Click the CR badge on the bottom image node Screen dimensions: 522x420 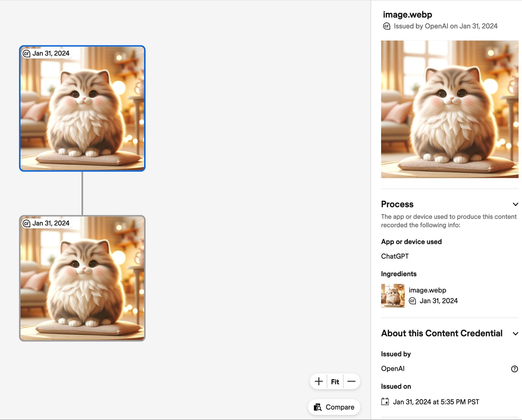[x=27, y=223]
